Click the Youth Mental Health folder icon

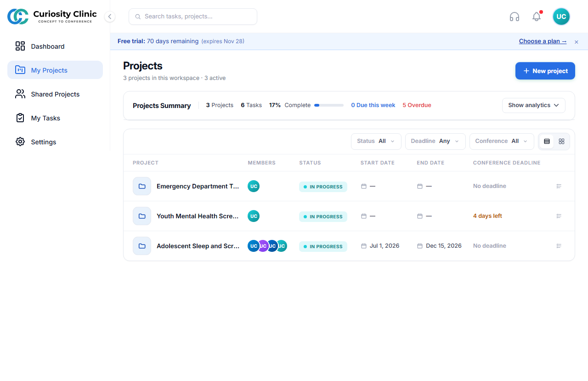click(x=142, y=216)
